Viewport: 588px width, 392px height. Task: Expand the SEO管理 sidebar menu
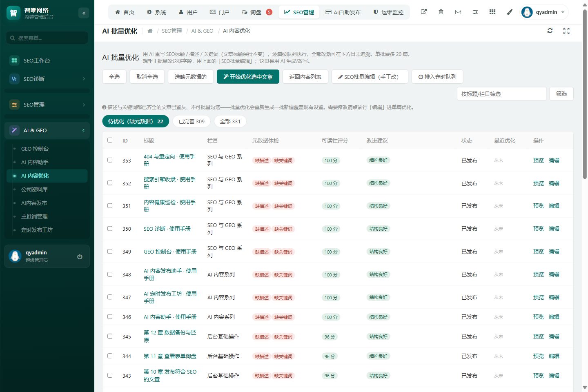click(x=47, y=105)
